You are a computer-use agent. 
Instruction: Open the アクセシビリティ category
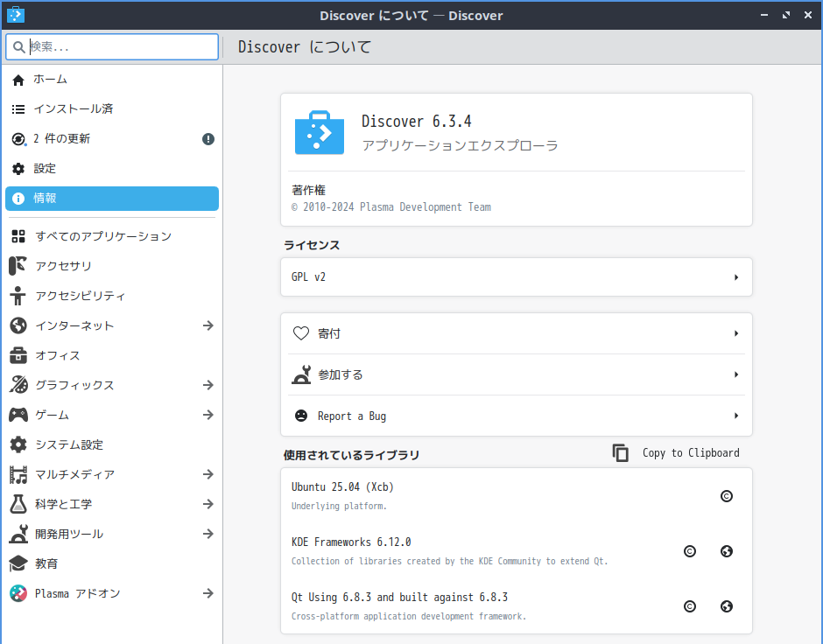(112, 296)
